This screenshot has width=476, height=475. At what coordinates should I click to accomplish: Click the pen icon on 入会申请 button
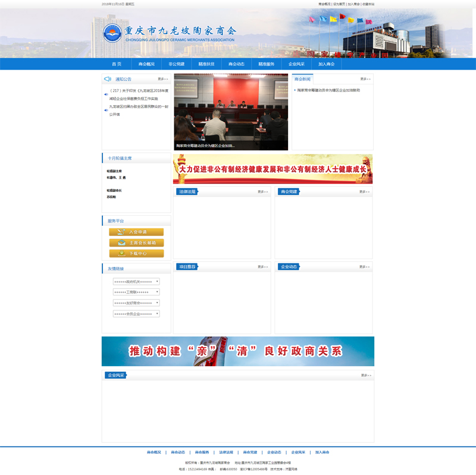pyautogui.click(x=121, y=232)
